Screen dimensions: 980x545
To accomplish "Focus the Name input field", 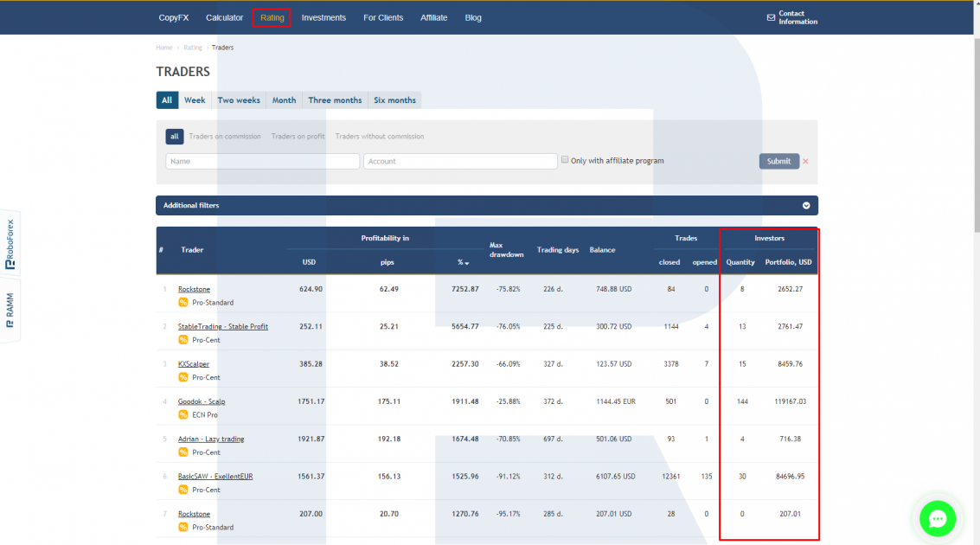I will (262, 161).
